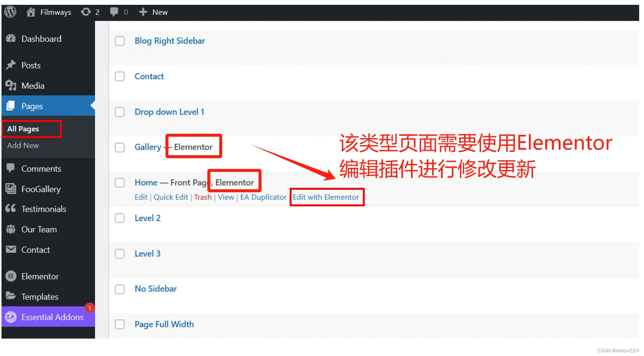Select the Contact page checkbox
Image resolution: width=644 pixels, height=356 pixels.
(x=119, y=76)
